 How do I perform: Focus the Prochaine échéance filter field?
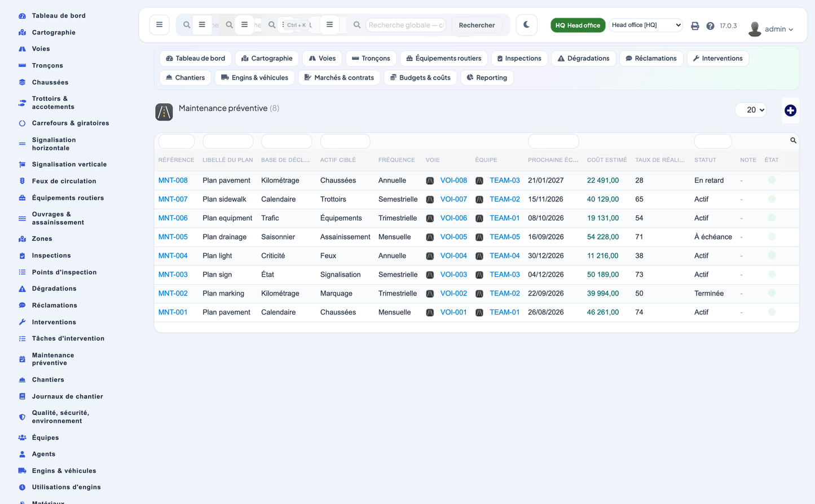[553, 141]
